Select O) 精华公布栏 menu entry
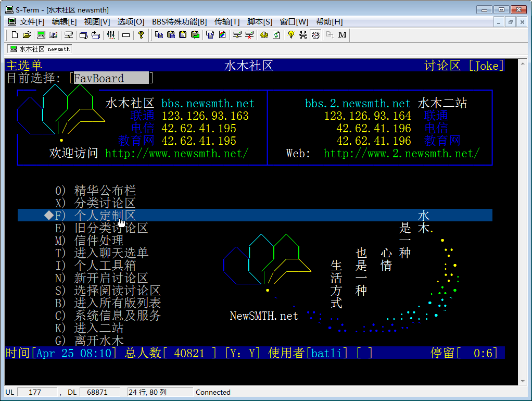This screenshot has width=532, height=401. (95, 190)
